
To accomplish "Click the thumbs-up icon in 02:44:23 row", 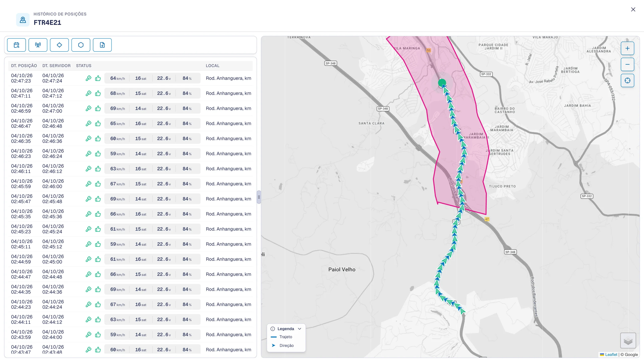I will tap(98, 304).
